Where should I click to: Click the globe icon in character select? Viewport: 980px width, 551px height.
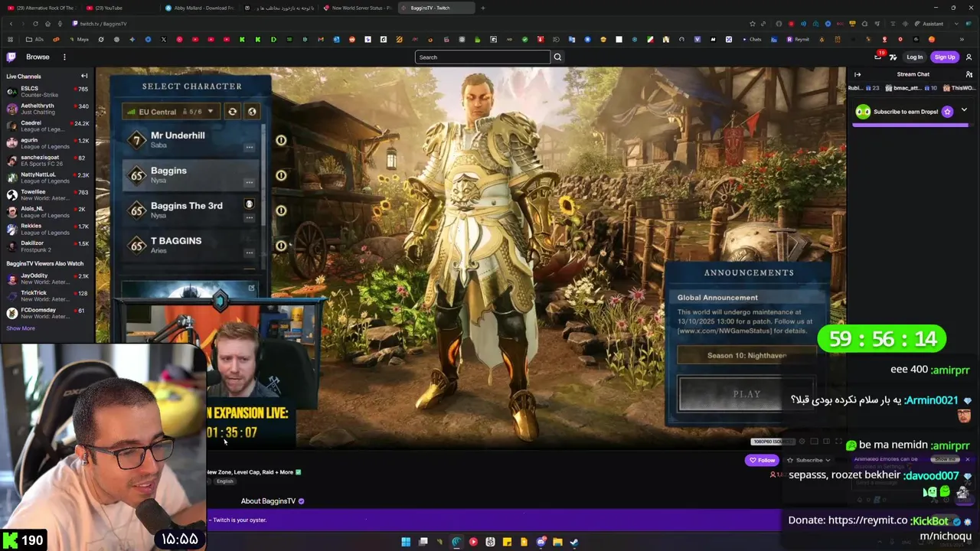tap(252, 112)
